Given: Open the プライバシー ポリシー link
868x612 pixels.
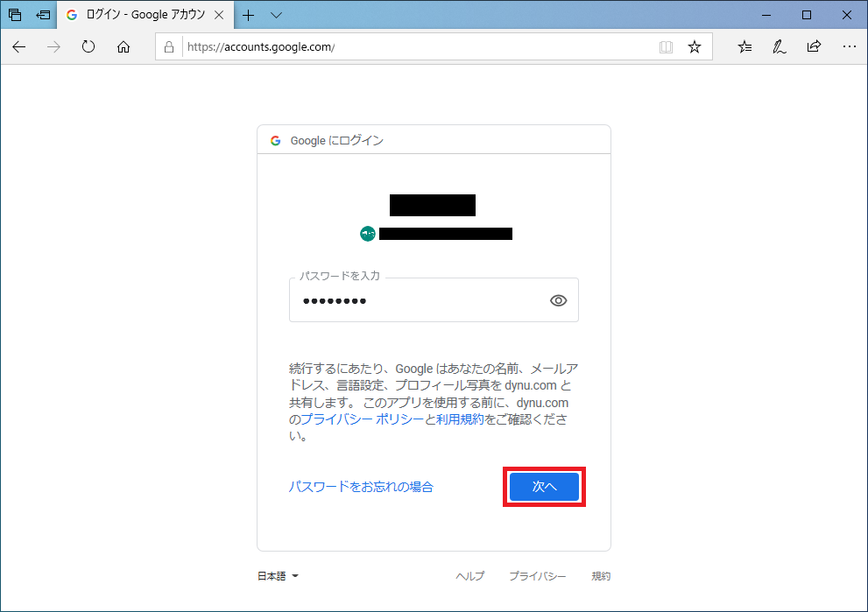Looking at the screenshot, I should click(x=362, y=419).
